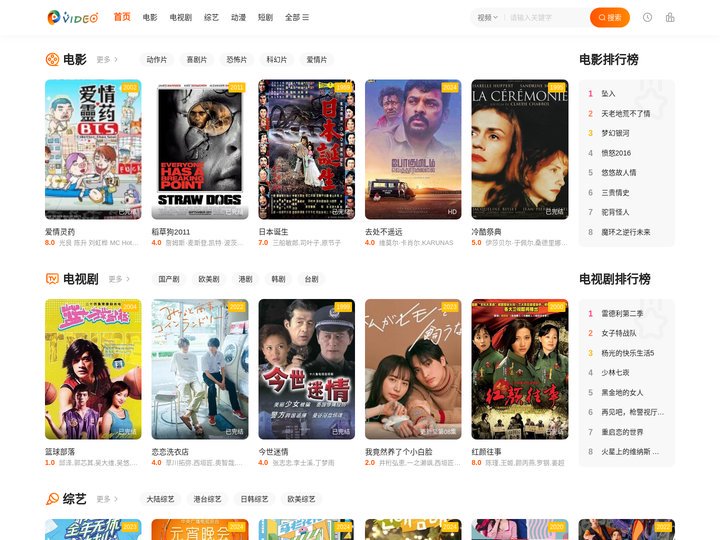This screenshot has width=720, height=540.
Task: Open 我竟然养了个小白脸 poster
Action: point(413,369)
